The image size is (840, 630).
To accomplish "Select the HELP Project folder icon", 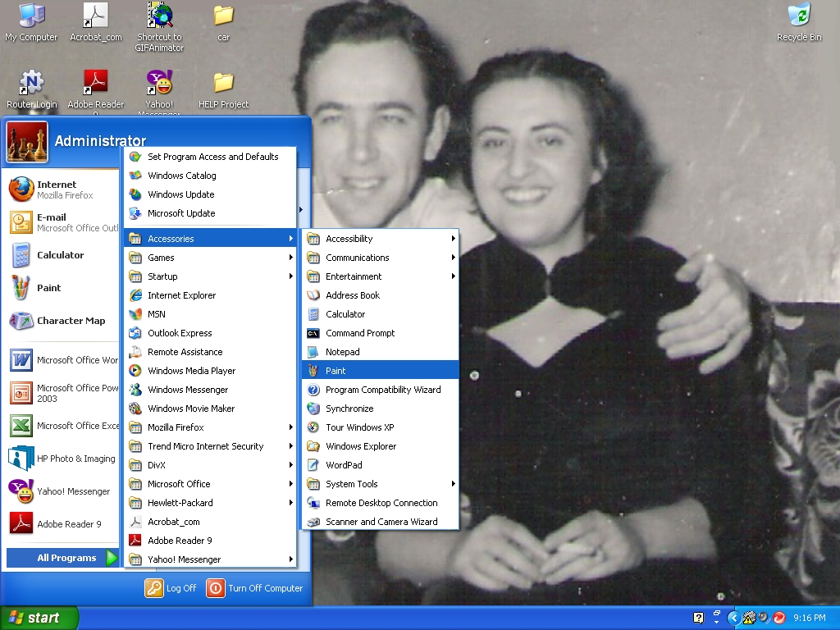I will click(x=223, y=90).
